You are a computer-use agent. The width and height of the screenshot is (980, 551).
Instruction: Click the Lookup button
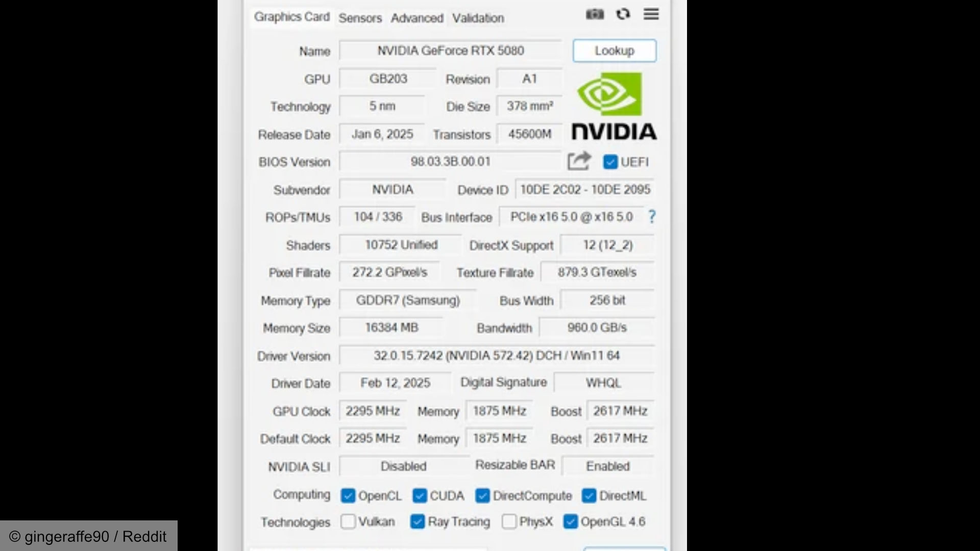click(614, 51)
